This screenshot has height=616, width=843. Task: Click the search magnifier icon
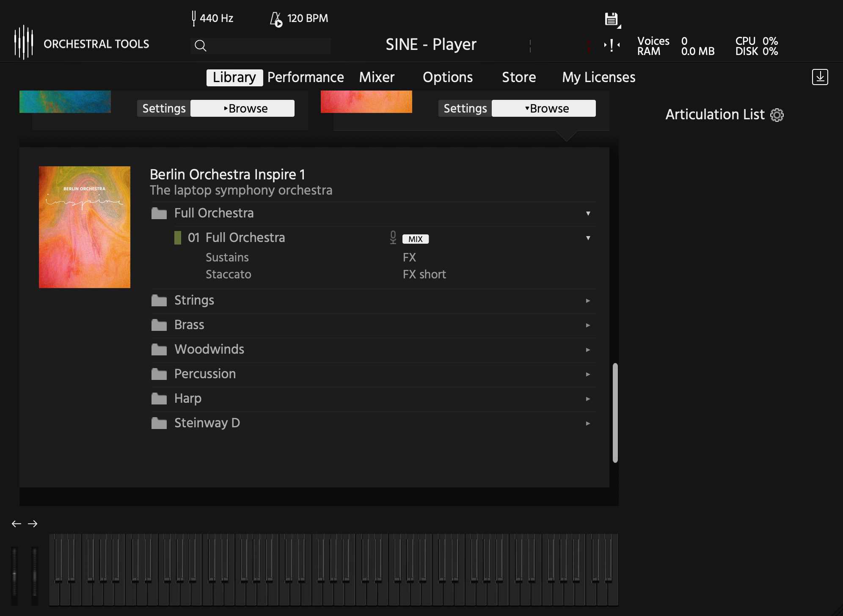(201, 45)
